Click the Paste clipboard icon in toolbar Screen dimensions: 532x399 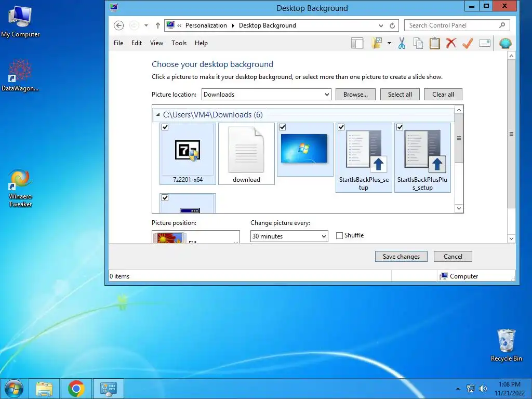coord(435,43)
